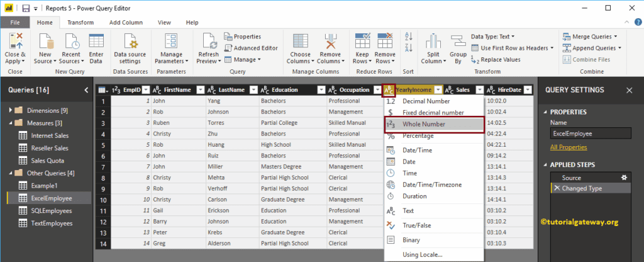Image resolution: width=644 pixels, height=262 pixels.
Task: Click the Enter Data table icon
Action: [96, 41]
